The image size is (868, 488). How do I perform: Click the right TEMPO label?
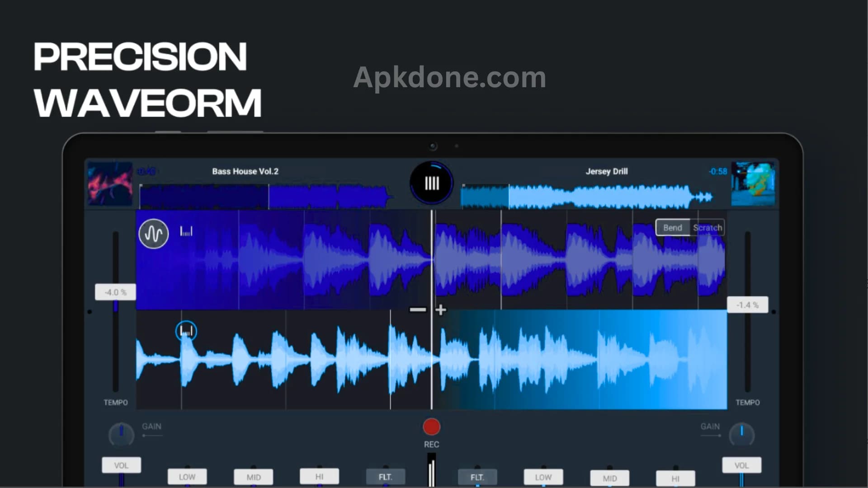coord(748,402)
